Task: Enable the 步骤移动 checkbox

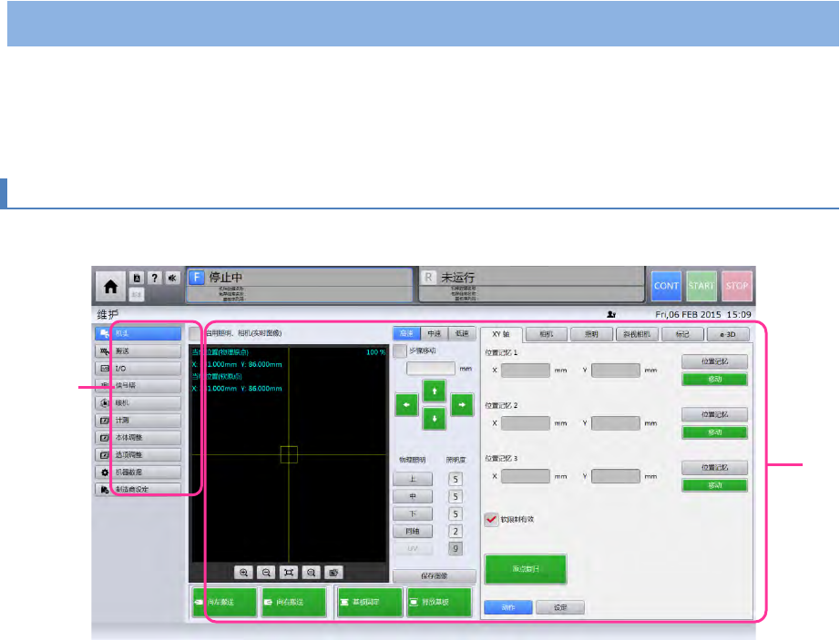Action: coord(399,351)
